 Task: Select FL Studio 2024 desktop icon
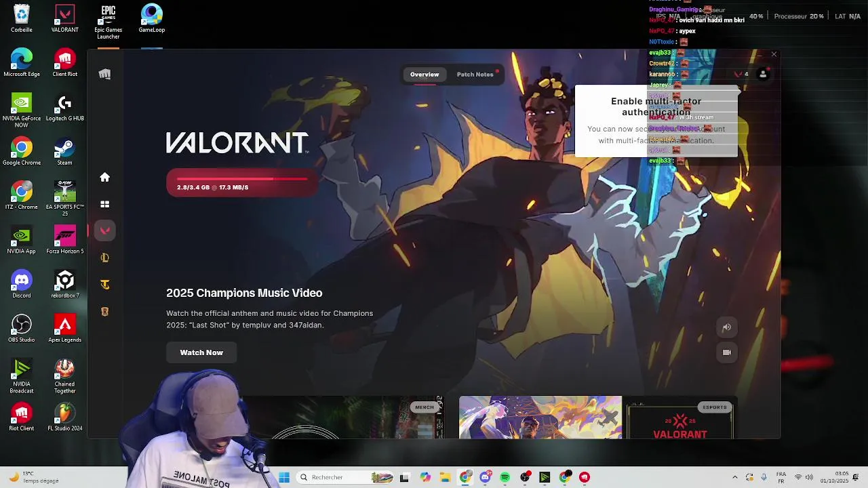65,418
